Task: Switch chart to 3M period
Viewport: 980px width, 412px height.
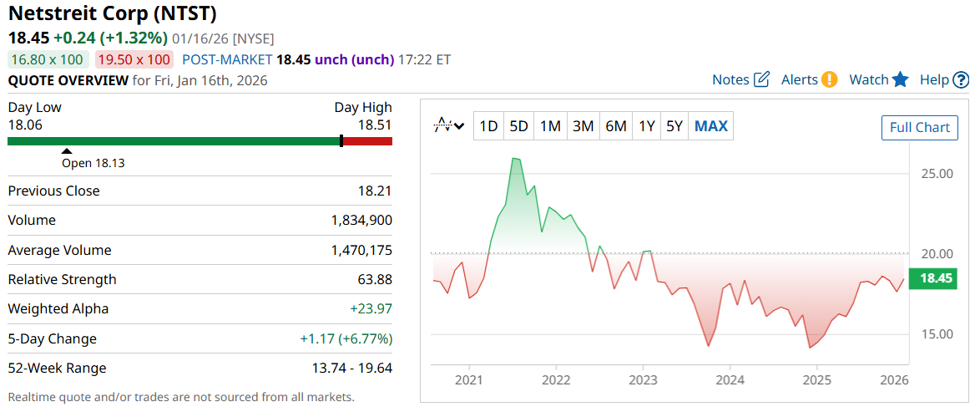Action: (583, 126)
